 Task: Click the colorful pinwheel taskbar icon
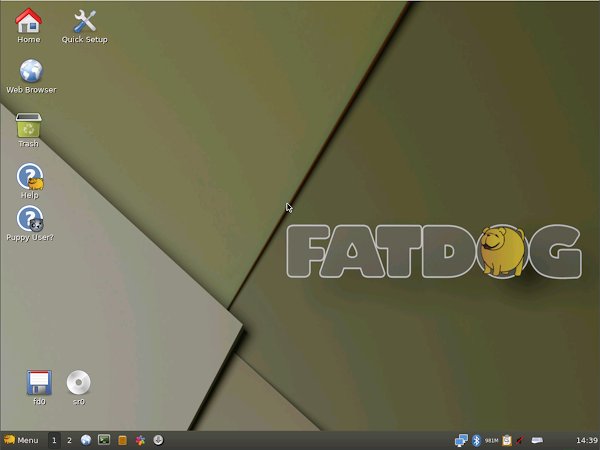coord(140,440)
